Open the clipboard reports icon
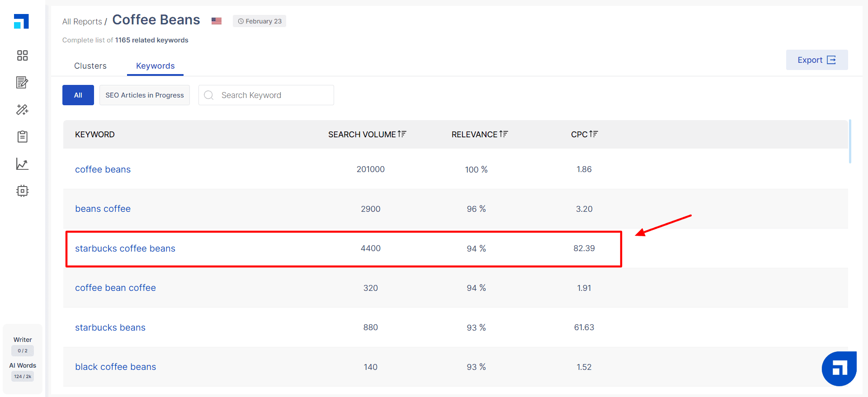 [22, 137]
